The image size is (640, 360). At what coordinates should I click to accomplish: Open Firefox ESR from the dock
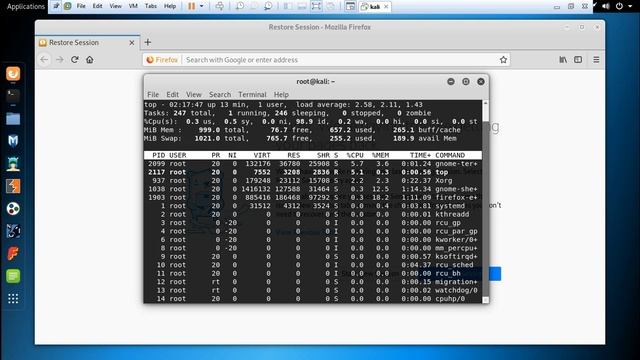coord(13,74)
